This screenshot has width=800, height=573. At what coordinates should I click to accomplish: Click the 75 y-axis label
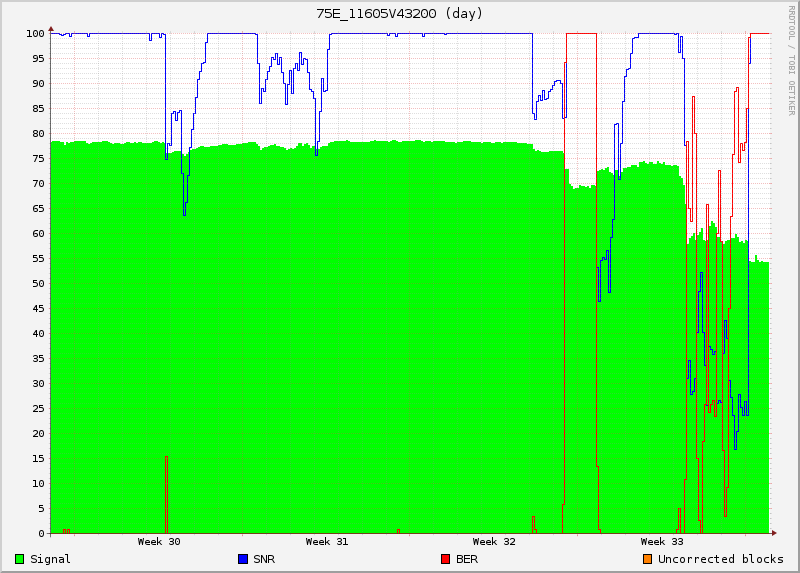pos(38,159)
